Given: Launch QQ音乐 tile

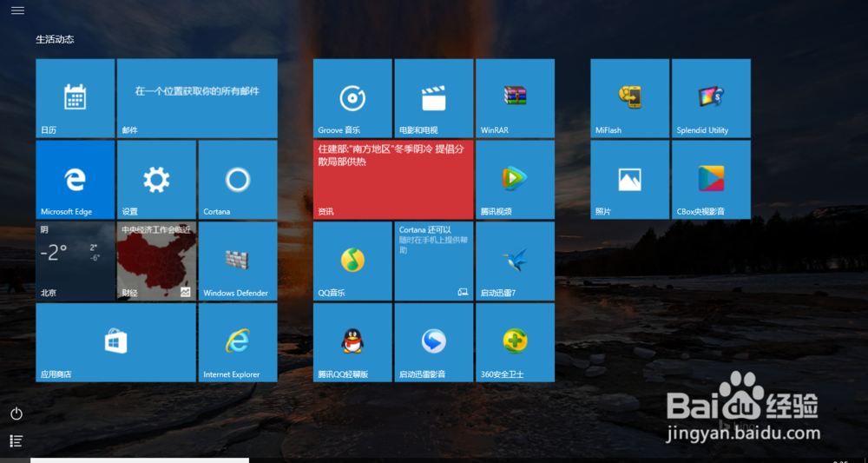Looking at the screenshot, I should 352,261.
